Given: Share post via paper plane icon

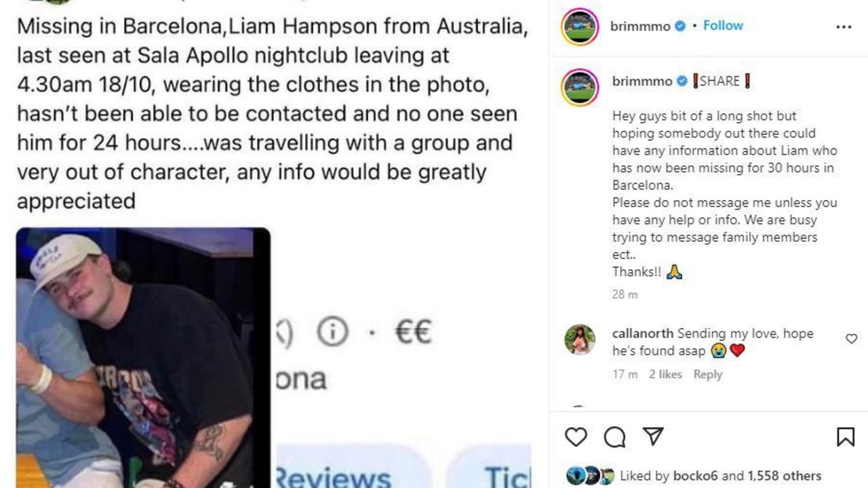Looking at the screenshot, I should tap(653, 437).
